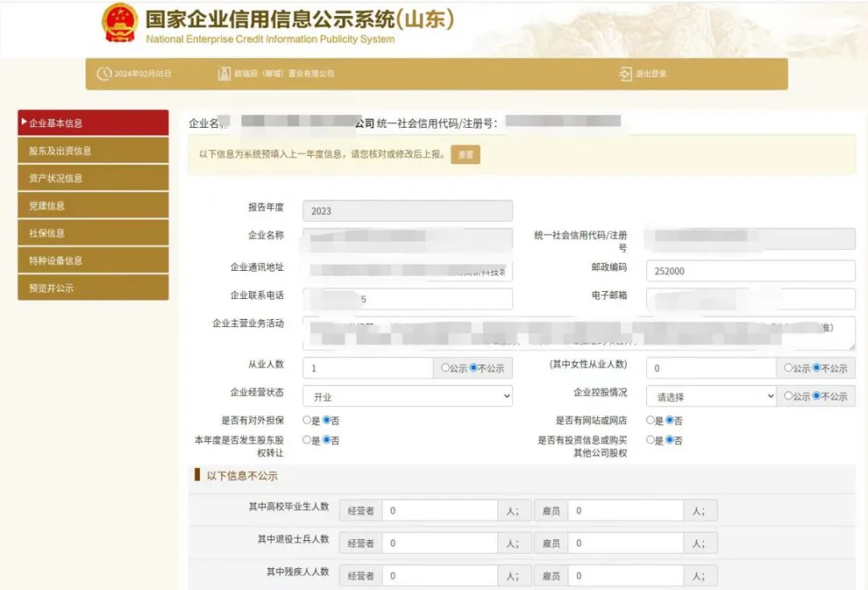
Task: Click the company building icon in header
Action: pyautogui.click(x=224, y=74)
